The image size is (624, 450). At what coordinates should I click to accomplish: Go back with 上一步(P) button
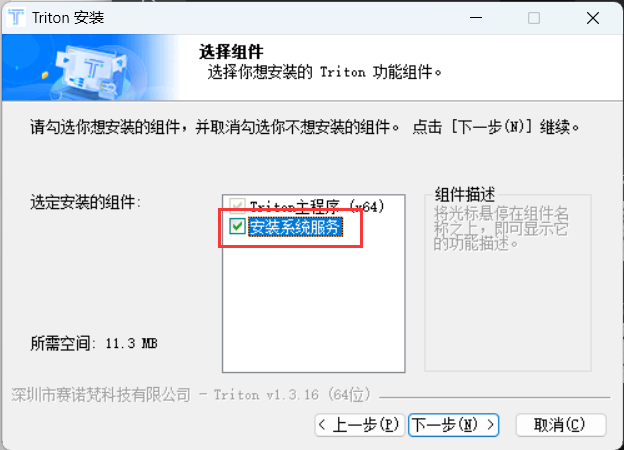point(360,425)
